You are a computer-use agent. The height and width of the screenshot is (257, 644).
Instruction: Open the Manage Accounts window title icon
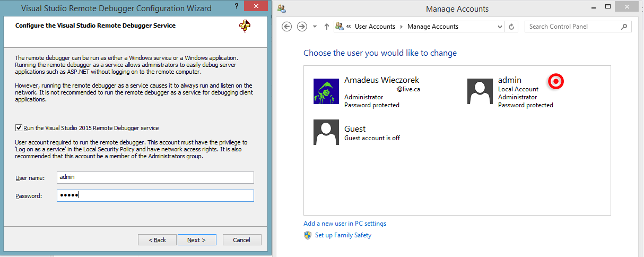click(282, 8)
